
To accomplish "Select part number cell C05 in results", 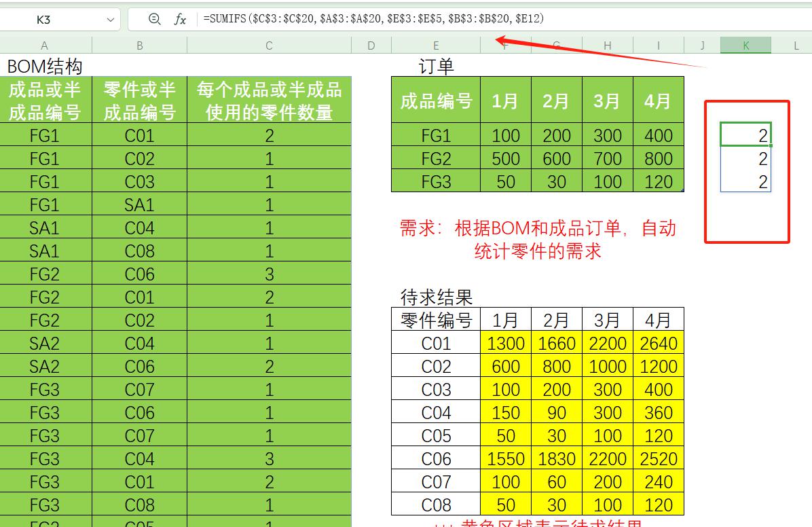I will coord(436,435).
